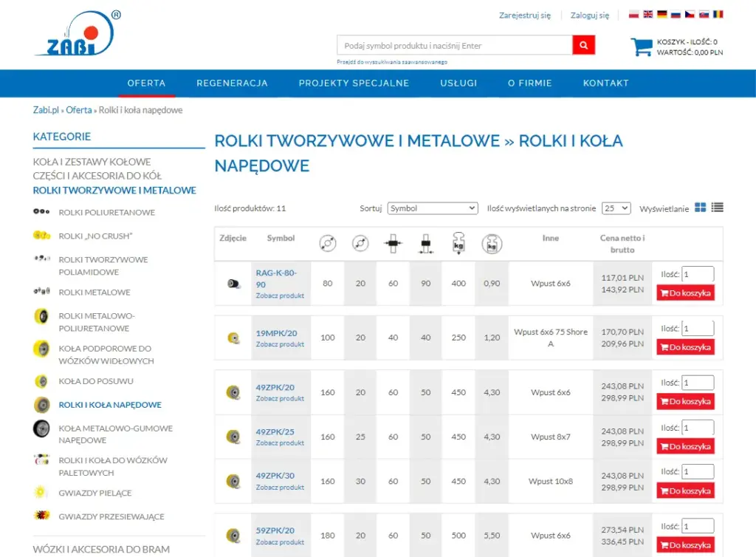Open the O FIRMIE menu
Screen dimensions: 756x557
(x=530, y=83)
